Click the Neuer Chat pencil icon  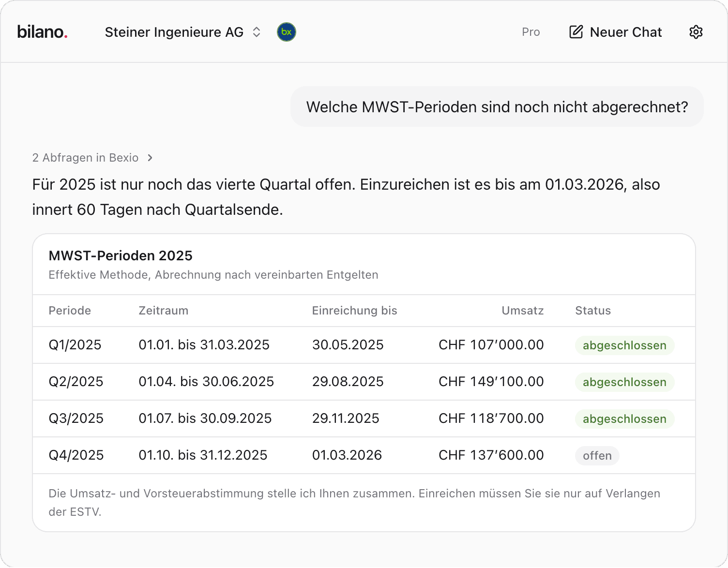tap(576, 32)
